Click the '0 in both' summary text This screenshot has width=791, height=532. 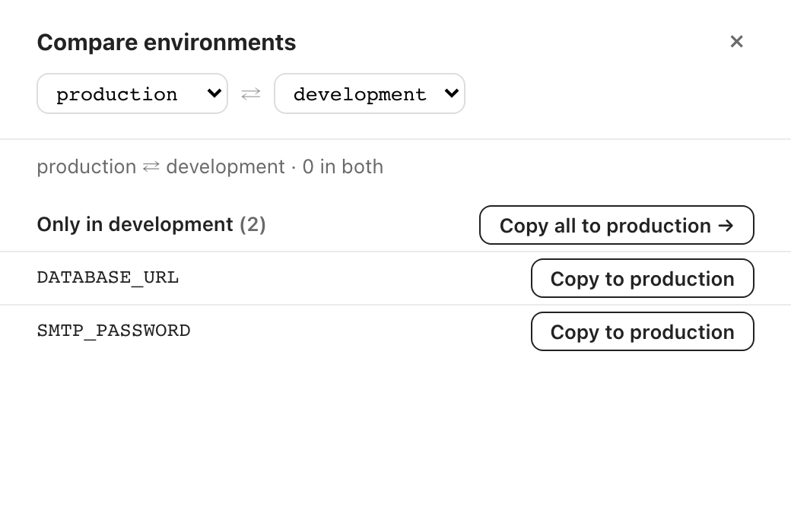(342, 166)
